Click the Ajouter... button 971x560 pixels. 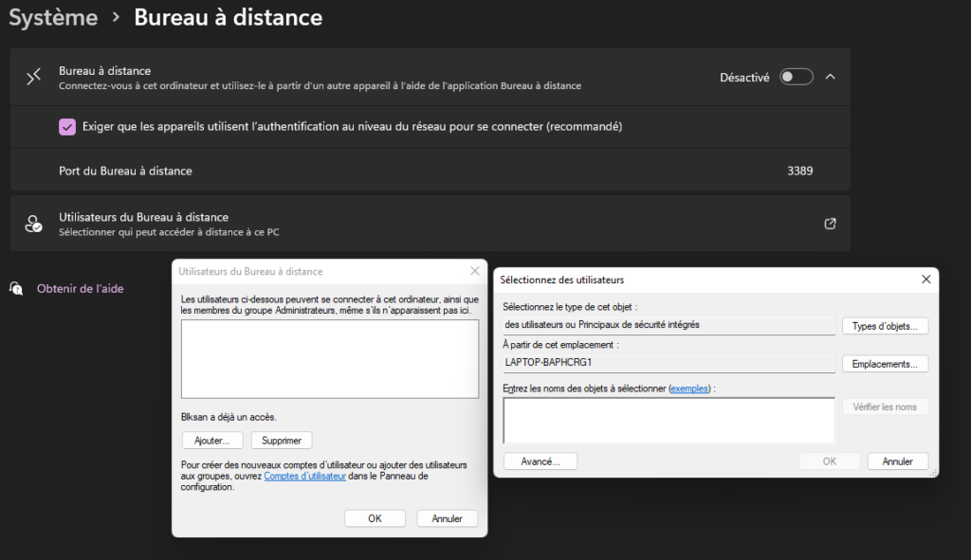click(212, 441)
